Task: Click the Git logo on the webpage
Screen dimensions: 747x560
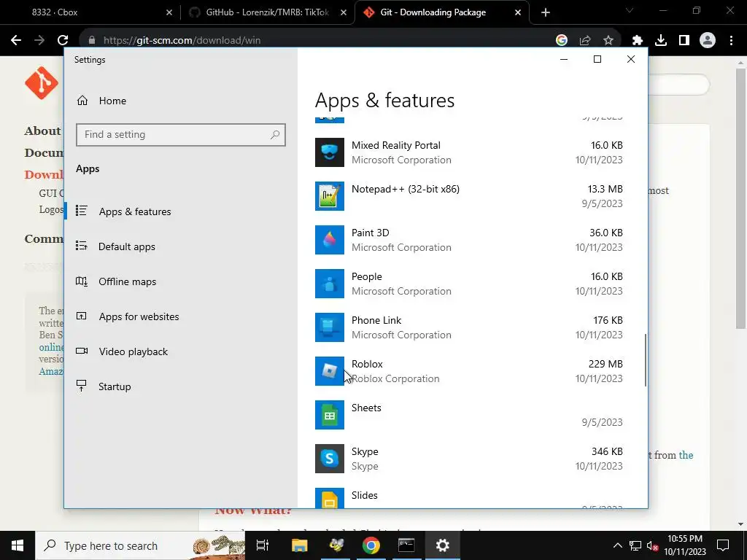Action: tap(42, 83)
